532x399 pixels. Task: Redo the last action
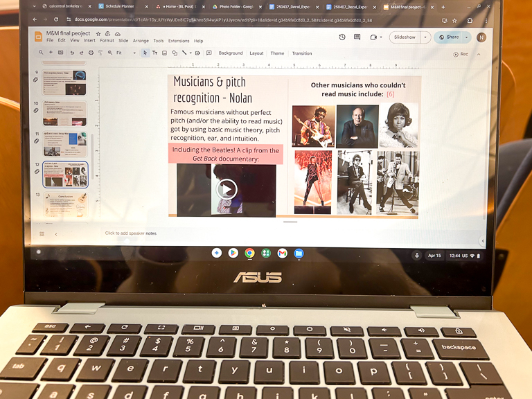82,53
